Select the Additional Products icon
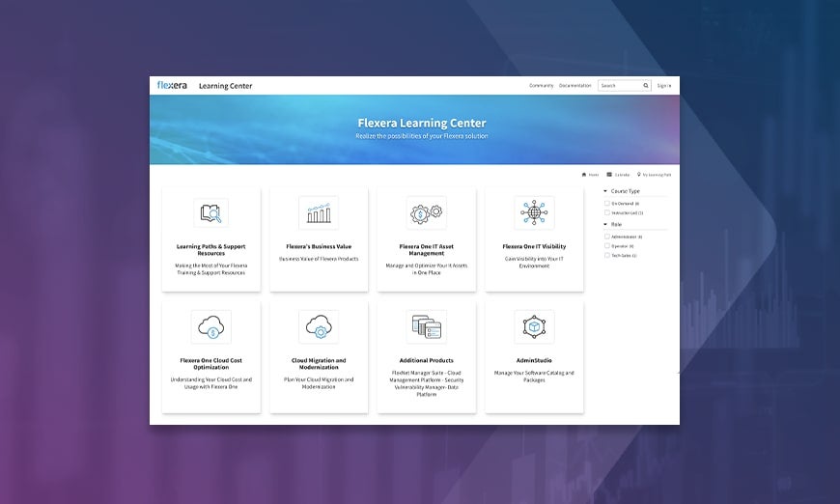The width and height of the screenshot is (840, 504). point(426,327)
